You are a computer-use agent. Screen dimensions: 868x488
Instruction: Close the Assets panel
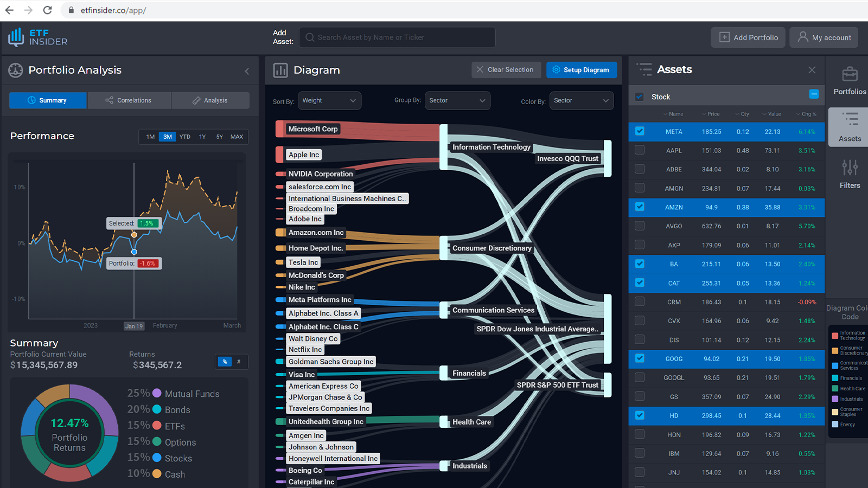point(812,70)
